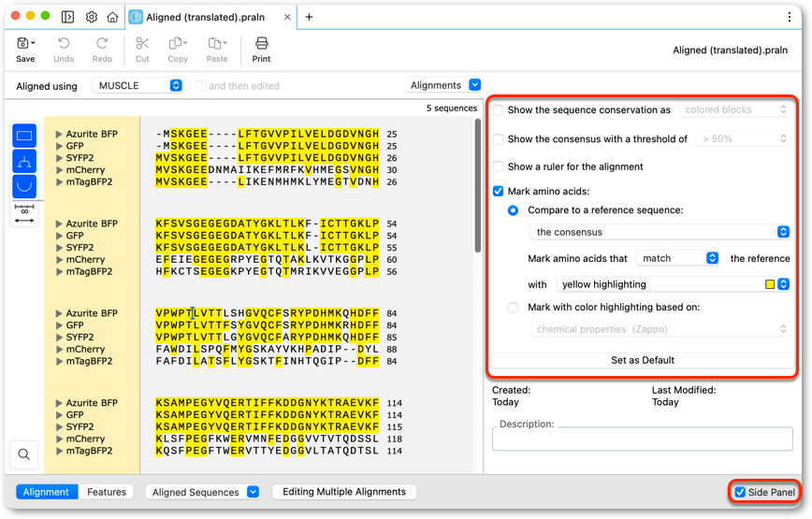This screenshot has width=812, height=519.
Task: Switch to the Alignment tab
Action: coord(46,492)
